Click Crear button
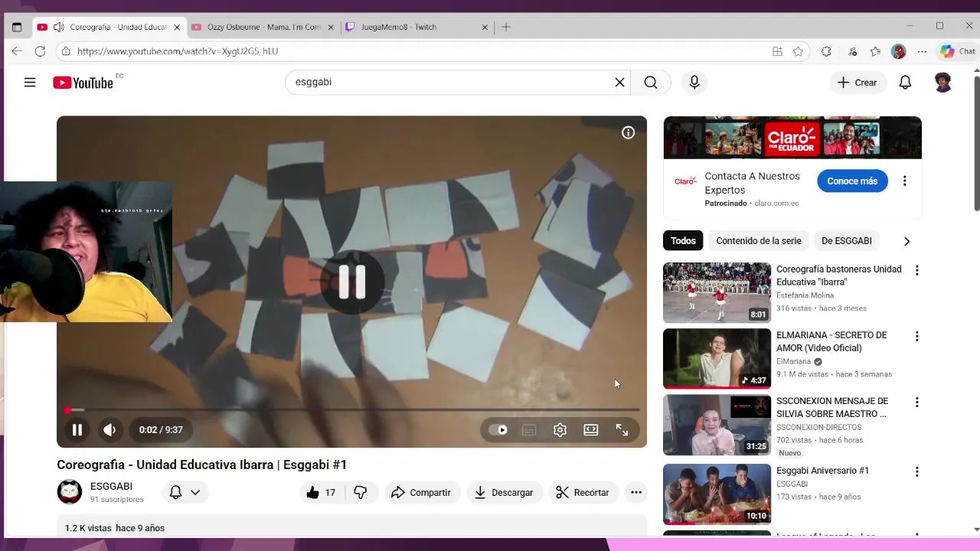This screenshot has width=980, height=551. point(857,83)
